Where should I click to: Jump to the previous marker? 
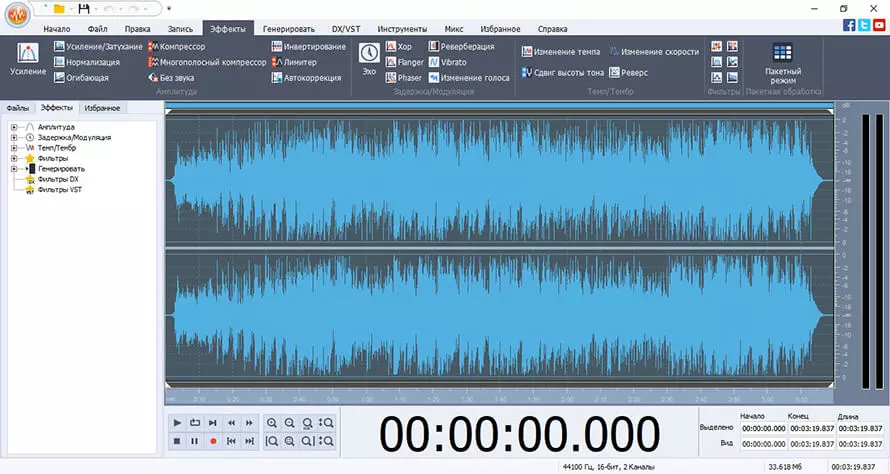point(231,441)
